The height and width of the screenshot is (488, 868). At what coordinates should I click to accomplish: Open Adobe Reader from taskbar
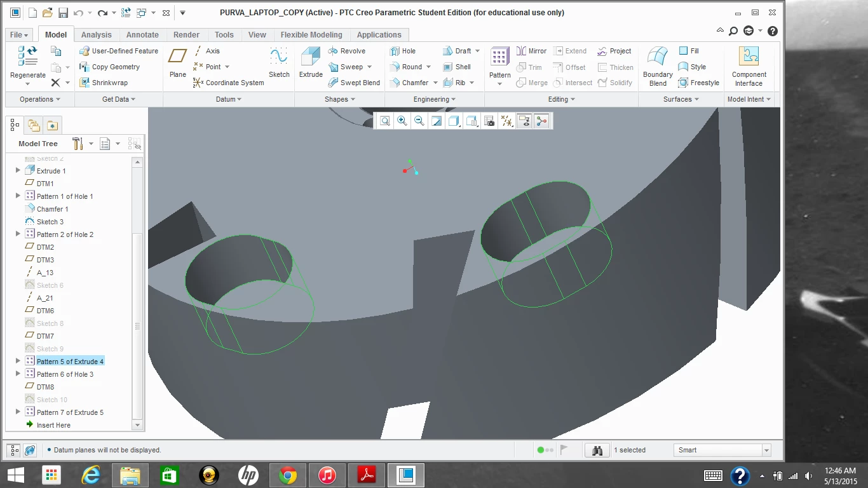[x=367, y=475]
